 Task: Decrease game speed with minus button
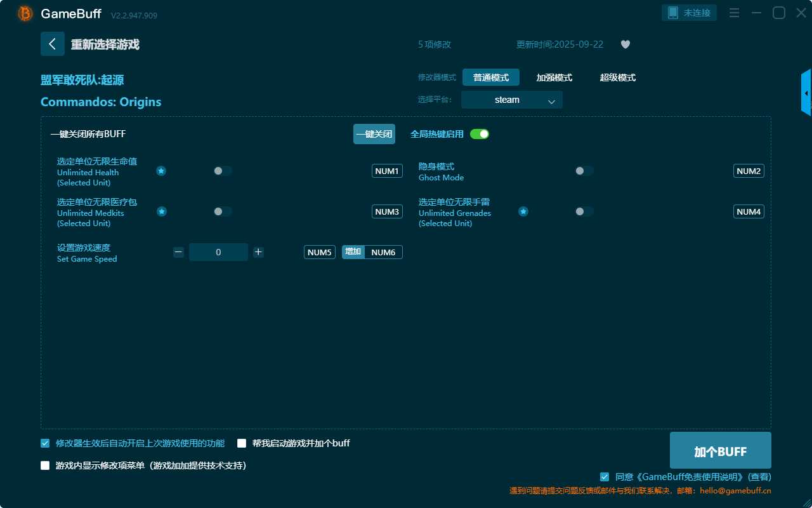click(179, 252)
